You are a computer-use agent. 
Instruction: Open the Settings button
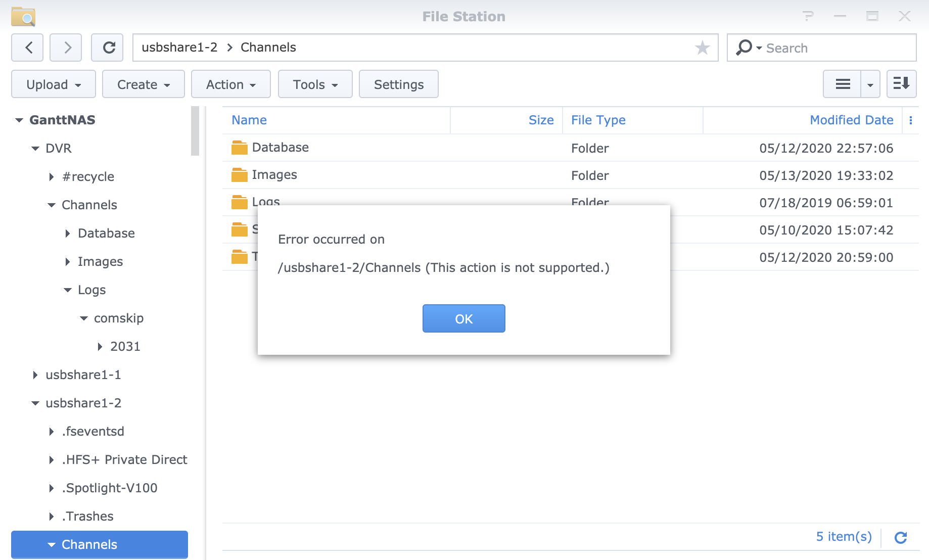point(398,84)
